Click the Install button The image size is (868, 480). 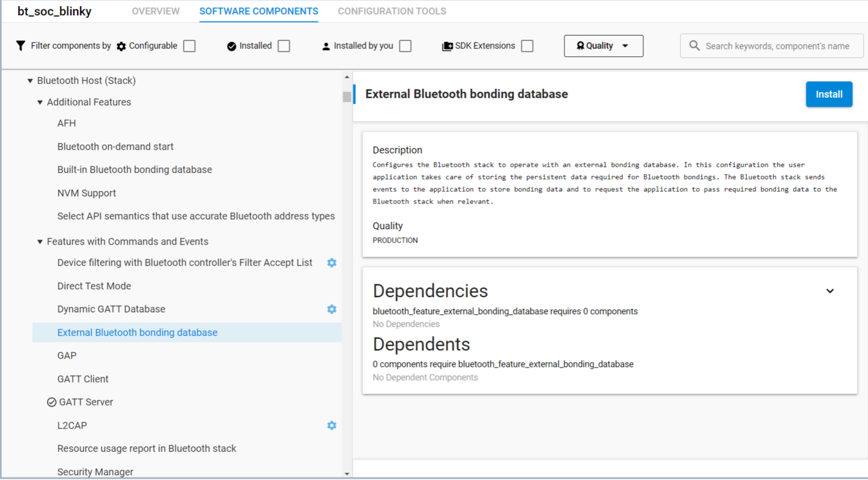tap(829, 94)
